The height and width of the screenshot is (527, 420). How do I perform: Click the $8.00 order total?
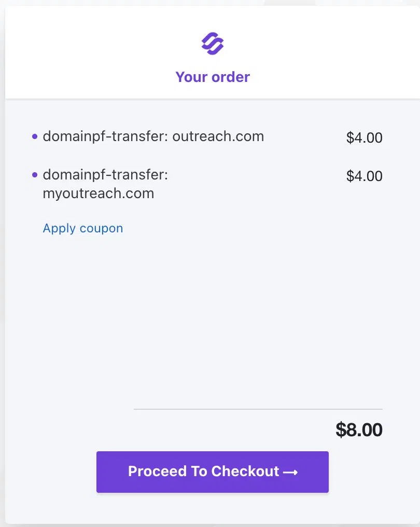[359, 429]
